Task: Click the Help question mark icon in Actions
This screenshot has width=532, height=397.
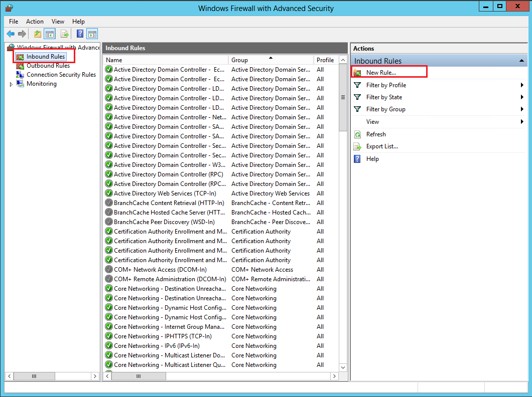Action: point(357,159)
